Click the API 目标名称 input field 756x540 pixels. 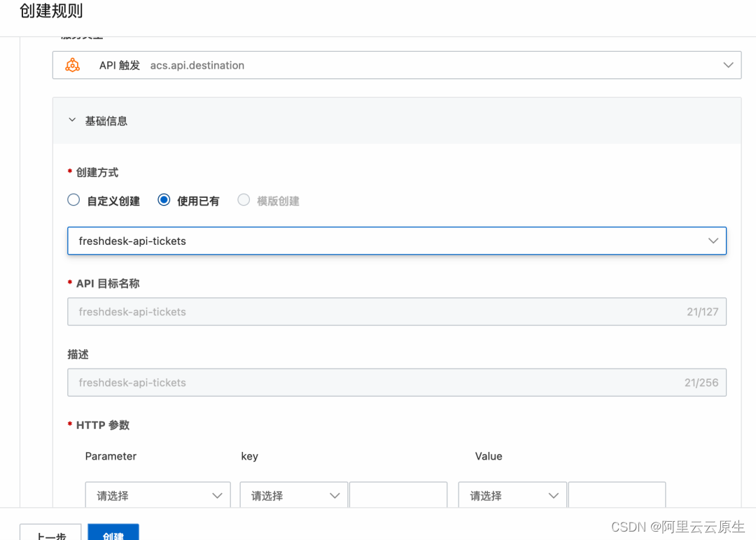397,312
